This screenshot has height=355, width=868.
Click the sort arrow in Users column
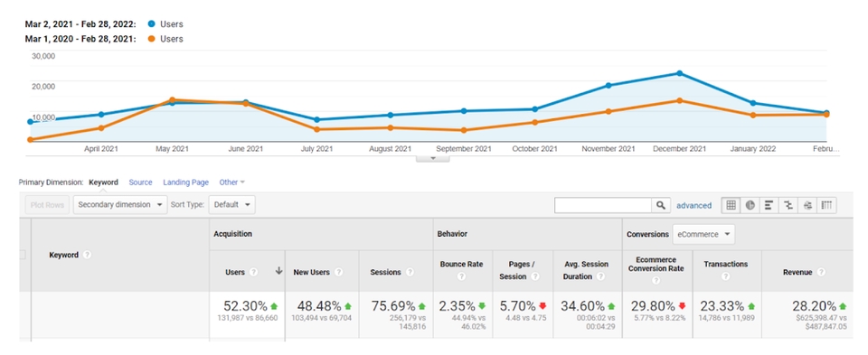coord(278,272)
